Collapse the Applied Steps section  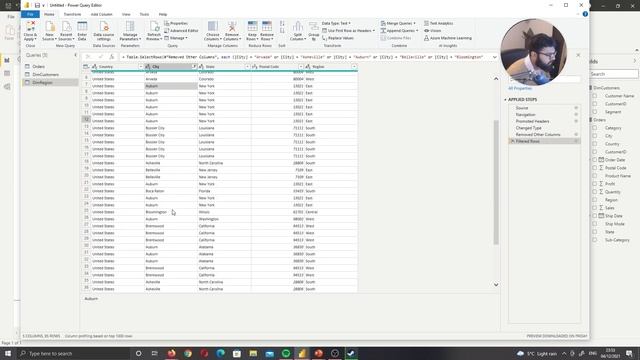(x=505, y=100)
